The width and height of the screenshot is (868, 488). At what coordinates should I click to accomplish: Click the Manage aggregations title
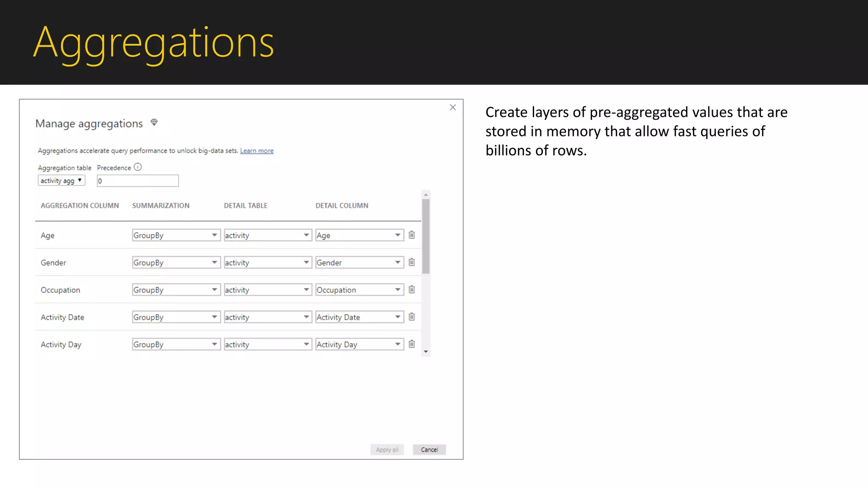tap(89, 124)
